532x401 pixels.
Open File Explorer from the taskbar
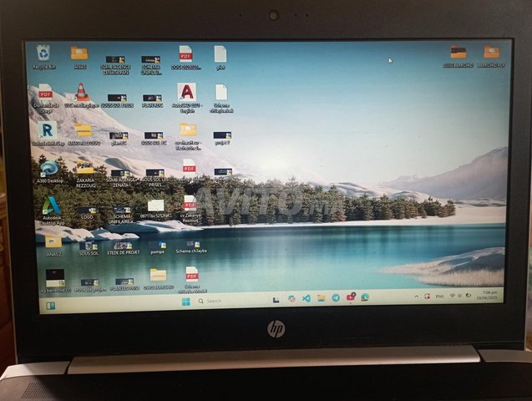[321, 298]
